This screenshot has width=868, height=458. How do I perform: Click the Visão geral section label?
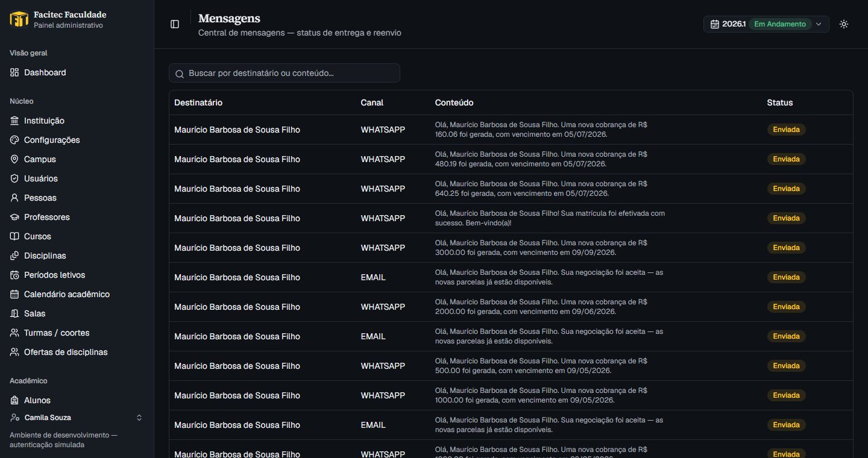pos(28,53)
